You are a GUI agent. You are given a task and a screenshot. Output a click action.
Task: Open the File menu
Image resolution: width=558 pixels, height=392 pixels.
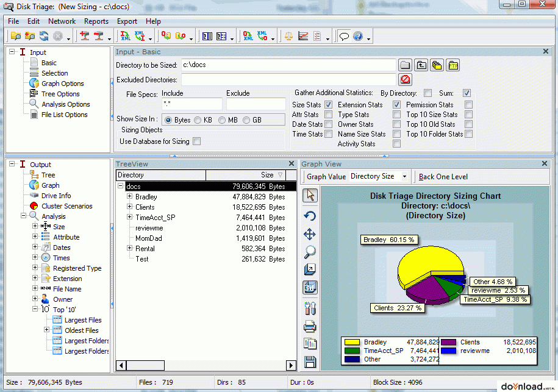(x=13, y=21)
